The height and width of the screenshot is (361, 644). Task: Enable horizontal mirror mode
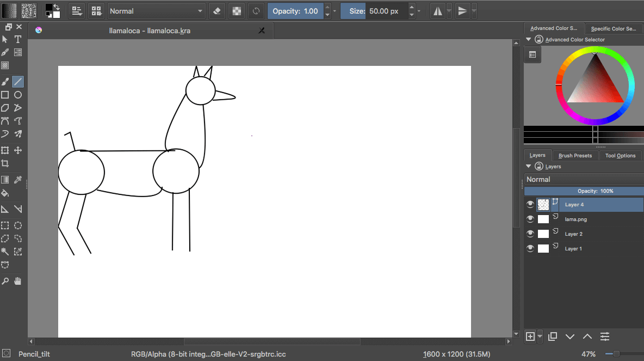click(x=439, y=10)
